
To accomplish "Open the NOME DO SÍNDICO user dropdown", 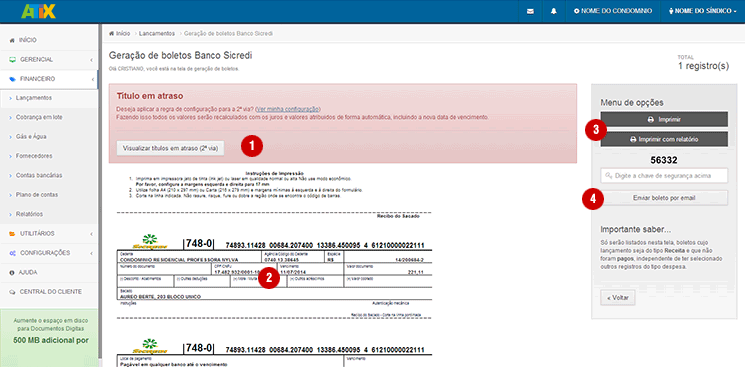I will [x=702, y=11].
